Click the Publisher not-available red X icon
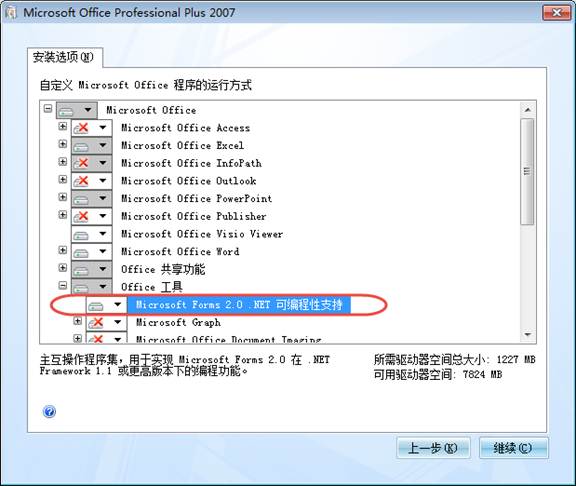 [x=81, y=216]
